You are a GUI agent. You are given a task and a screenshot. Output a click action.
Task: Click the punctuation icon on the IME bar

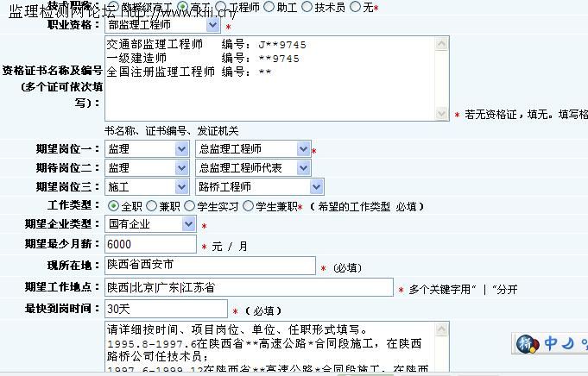click(x=584, y=345)
